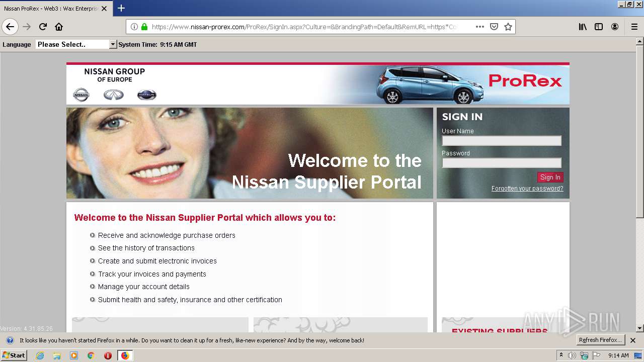The height and width of the screenshot is (362, 644).
Task: View connection security padlock details
Action: (144, 27)
